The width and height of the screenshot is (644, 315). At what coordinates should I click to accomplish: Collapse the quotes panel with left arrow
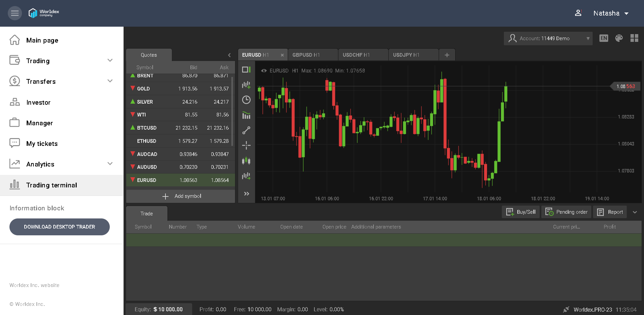(229, 55)
